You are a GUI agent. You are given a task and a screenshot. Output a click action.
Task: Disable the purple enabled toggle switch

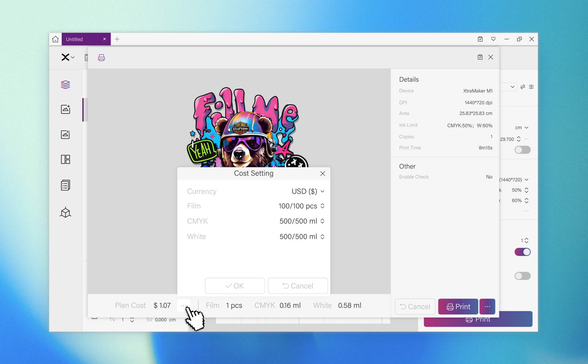523,252
